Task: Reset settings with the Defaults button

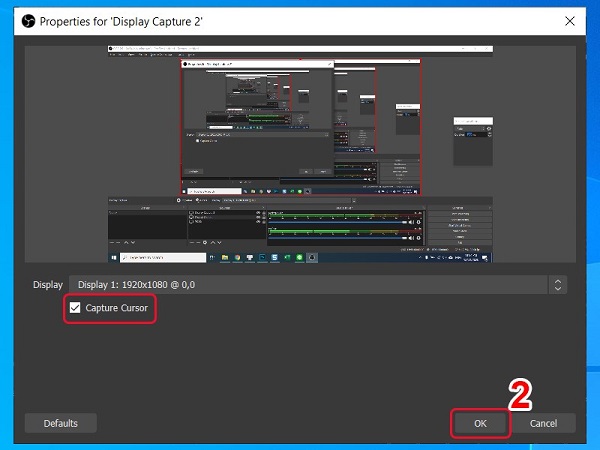Action: pos(60,423)
